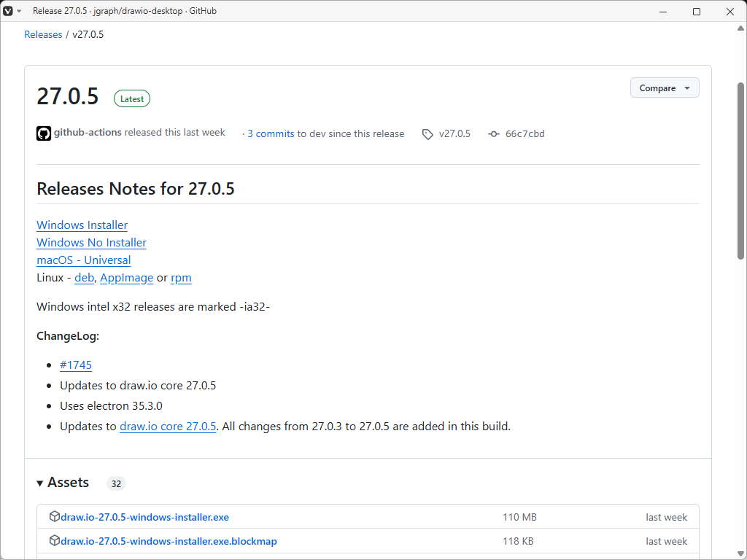Click the Releases Notes for 27.0.5 heading

(136, 189)
